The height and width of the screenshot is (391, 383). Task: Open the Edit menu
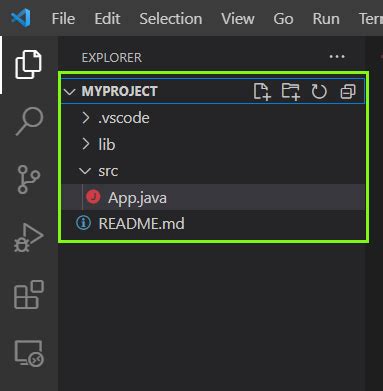107,18
